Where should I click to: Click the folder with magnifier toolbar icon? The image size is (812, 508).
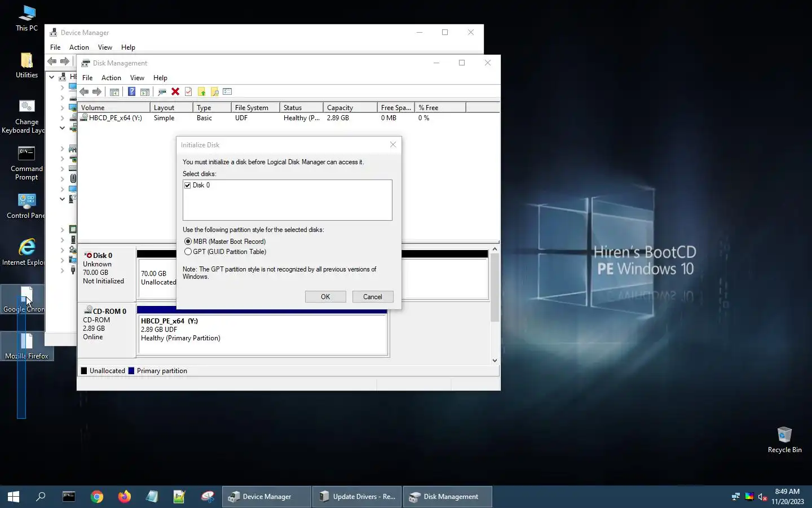coord(215,92)
